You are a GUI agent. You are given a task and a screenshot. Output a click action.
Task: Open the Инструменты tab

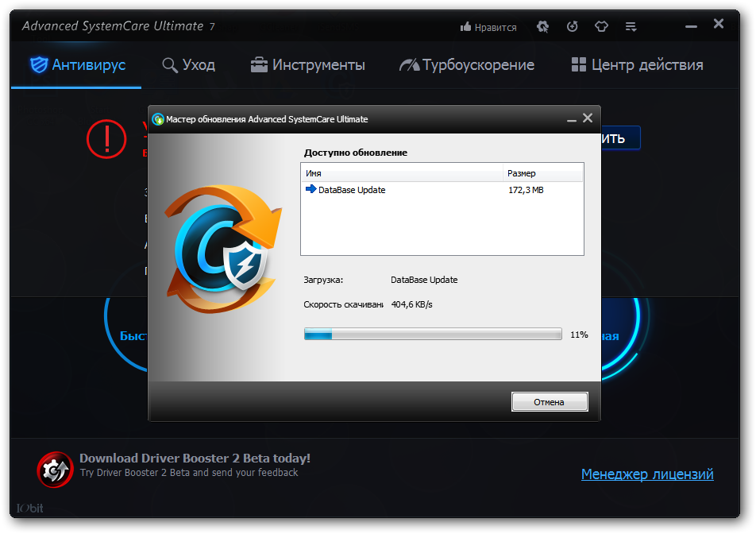307,64
